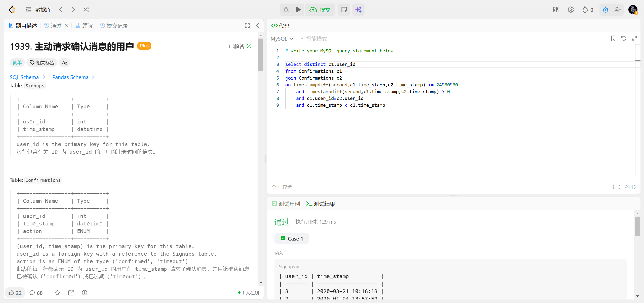Click the debug bug icon
Image resolution: width=644 pixels, height=303 pixels.
coord(286,10)
